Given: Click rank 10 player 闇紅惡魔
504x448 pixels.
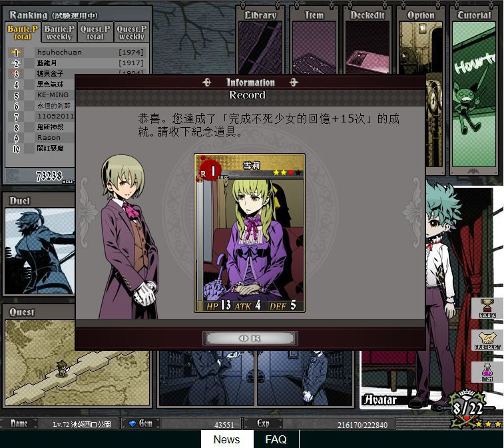Looking at the screenshot, I should tap(50, 148).
